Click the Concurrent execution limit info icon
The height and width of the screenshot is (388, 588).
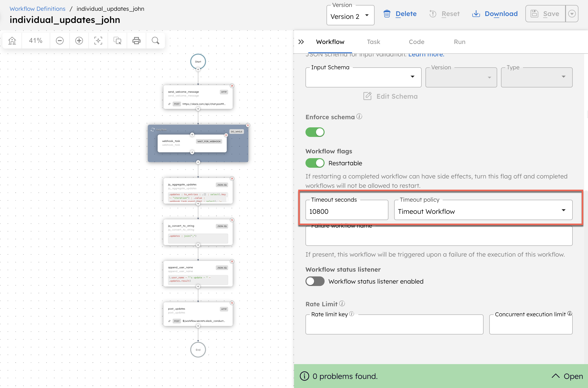[x=570, y=313]
